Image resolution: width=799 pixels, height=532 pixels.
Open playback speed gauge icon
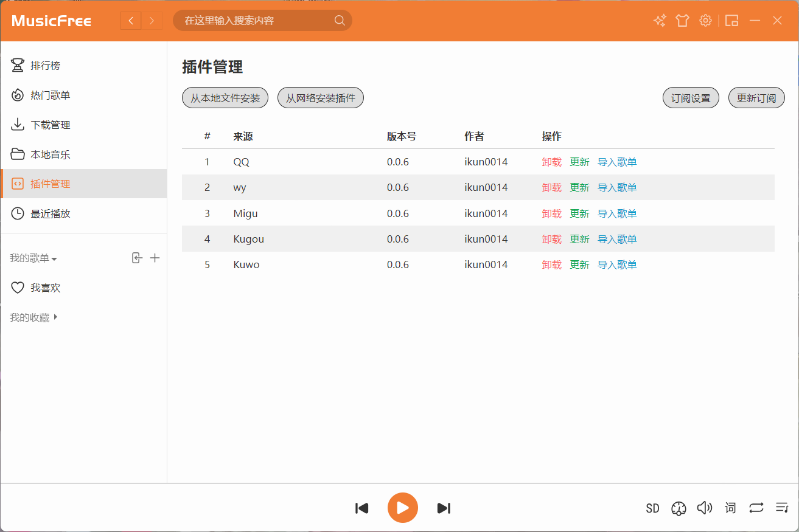pyautogui.click(x=679, y=508)
